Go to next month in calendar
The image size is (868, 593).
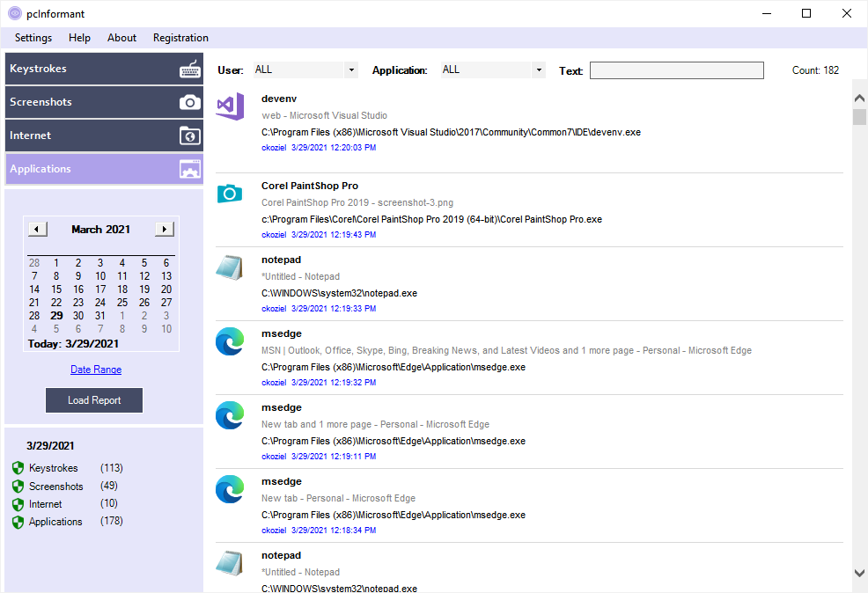click(165, 229)
